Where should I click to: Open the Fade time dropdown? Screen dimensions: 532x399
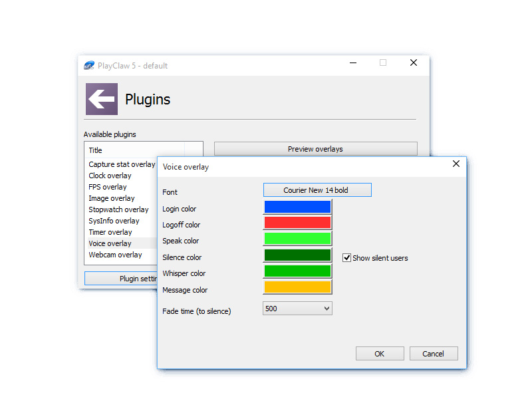tap(297, 309)
